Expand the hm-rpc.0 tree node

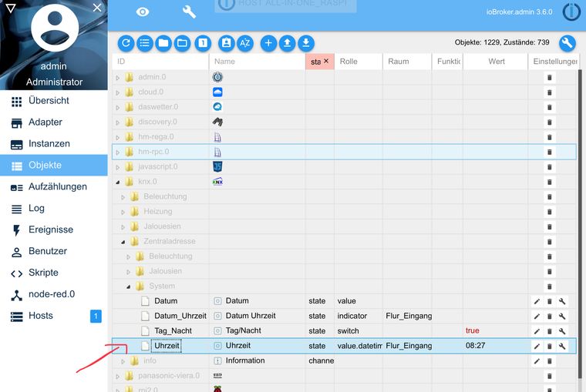118,152
